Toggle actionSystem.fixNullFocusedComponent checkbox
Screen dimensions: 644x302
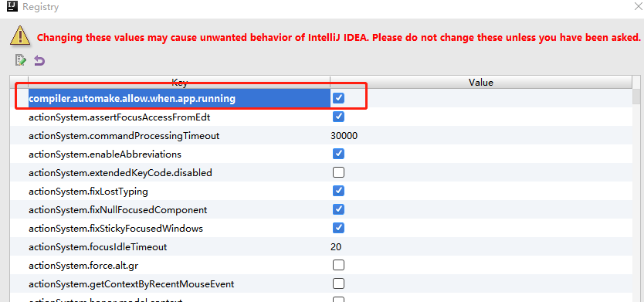point(338,209)
